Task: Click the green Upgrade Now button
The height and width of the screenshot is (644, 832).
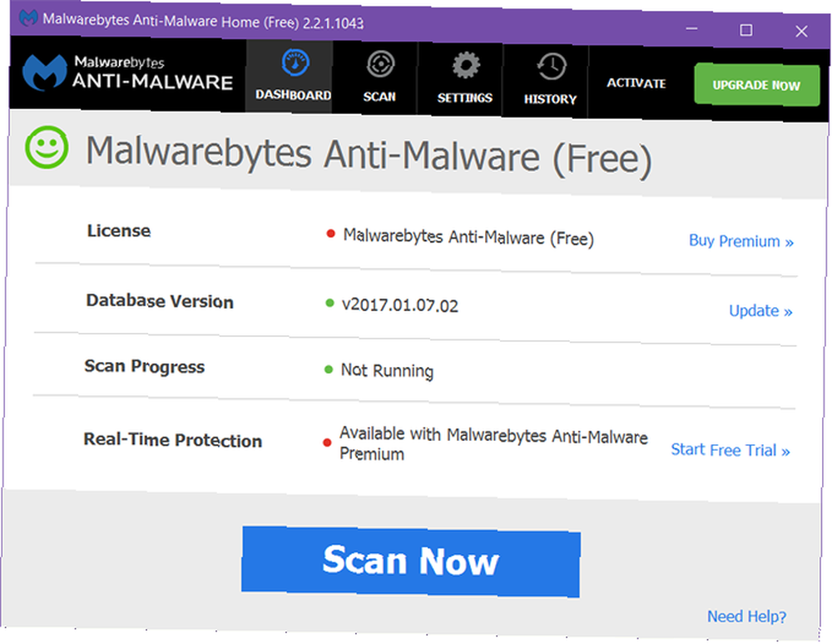Action: coord(756,85)
